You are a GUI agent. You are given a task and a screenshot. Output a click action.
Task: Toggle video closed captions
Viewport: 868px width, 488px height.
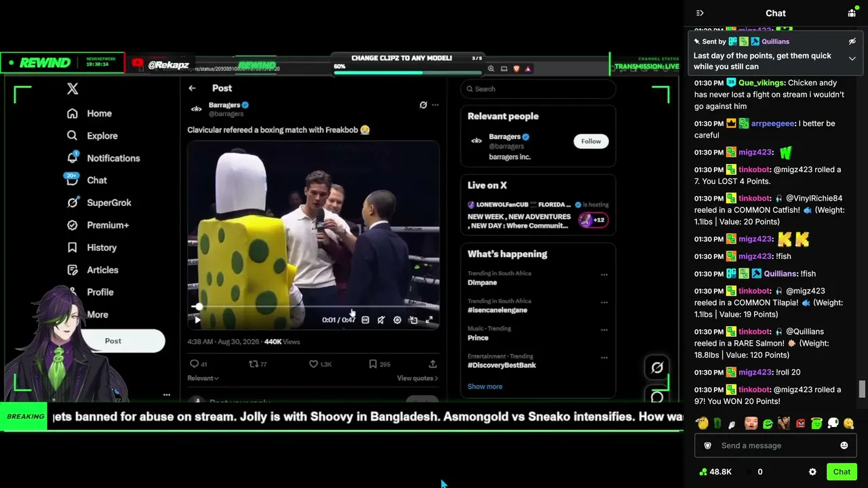pyautogui.click(x=365, y=320)
